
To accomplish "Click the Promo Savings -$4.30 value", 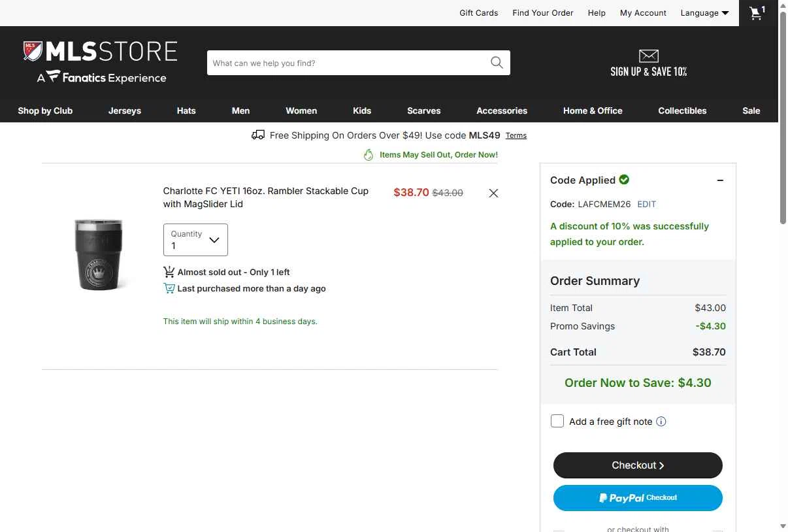I will click(710, 326).
